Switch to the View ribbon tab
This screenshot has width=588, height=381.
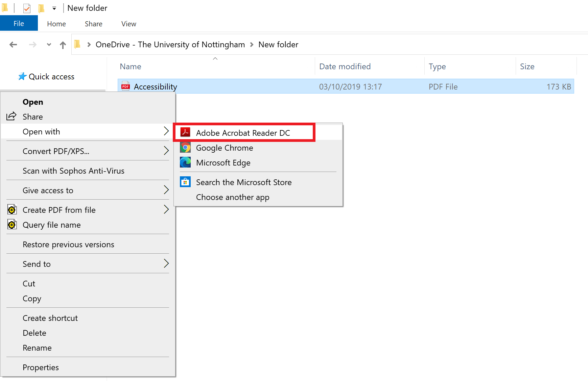click(129, 24)
